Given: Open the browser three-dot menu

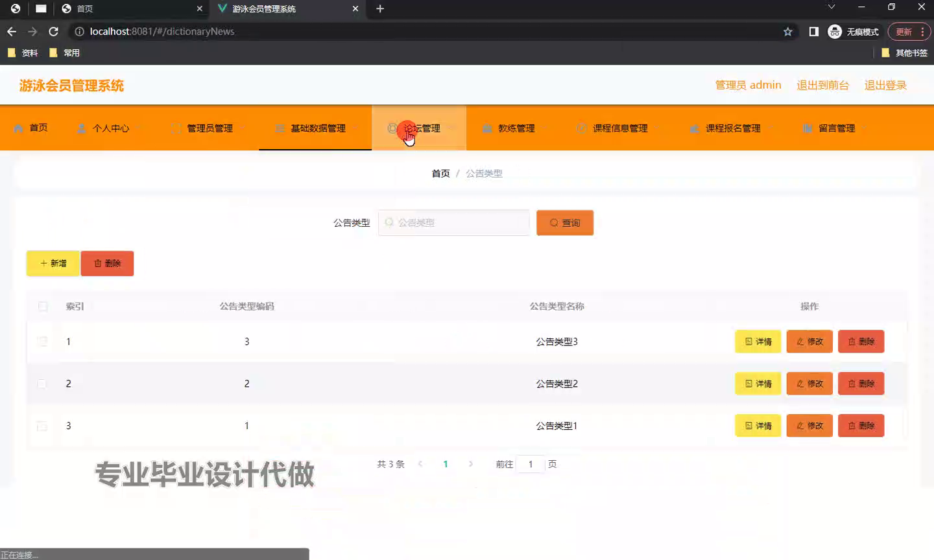Looking at the screenshot, I should point(922,32).
